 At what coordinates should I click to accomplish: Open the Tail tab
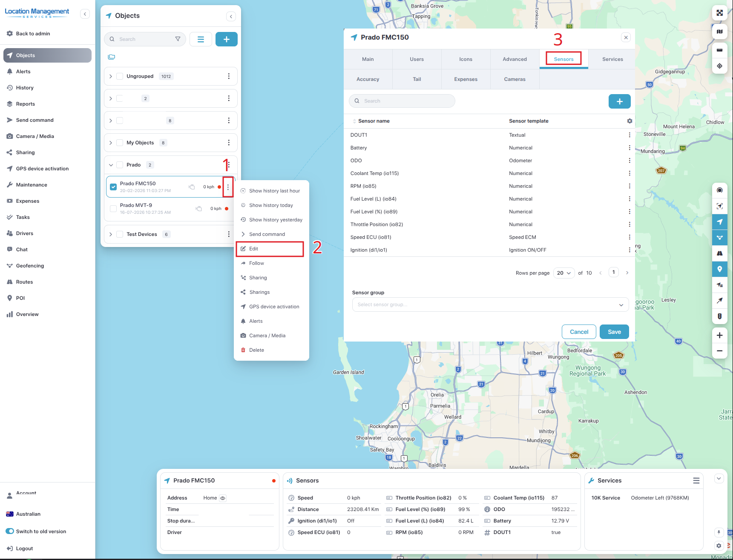tap(417, 79)
